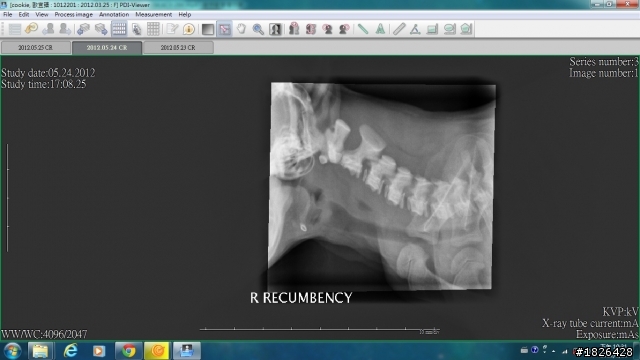Select the 2012.05.24 CR tab
The height and width of the screenshot is (360, 640).
click(107, 47)
